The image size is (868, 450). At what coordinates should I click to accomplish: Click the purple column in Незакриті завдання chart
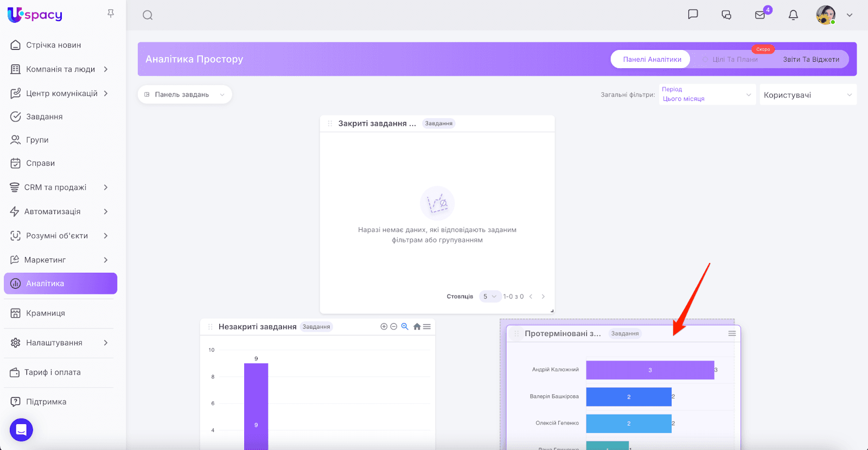[256, 407]
